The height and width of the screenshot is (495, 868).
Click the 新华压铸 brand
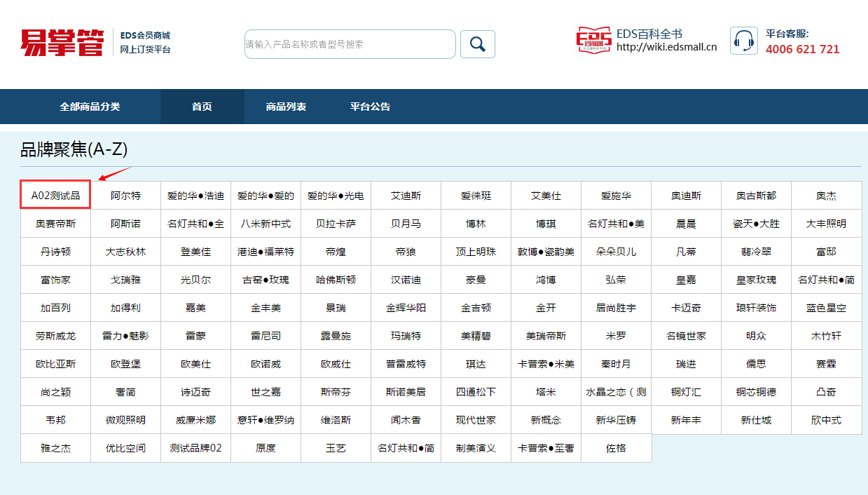click(616, 420)
